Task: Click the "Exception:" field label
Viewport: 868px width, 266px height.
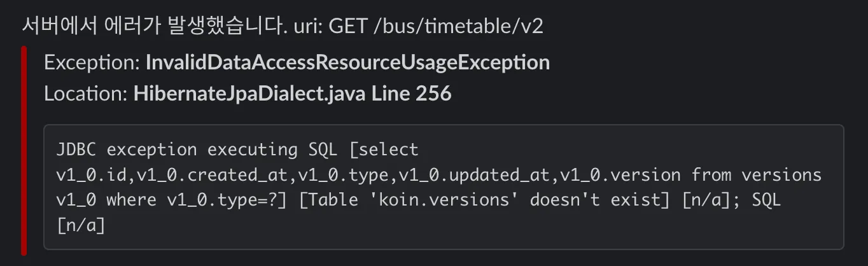Action: coord(92,62)
